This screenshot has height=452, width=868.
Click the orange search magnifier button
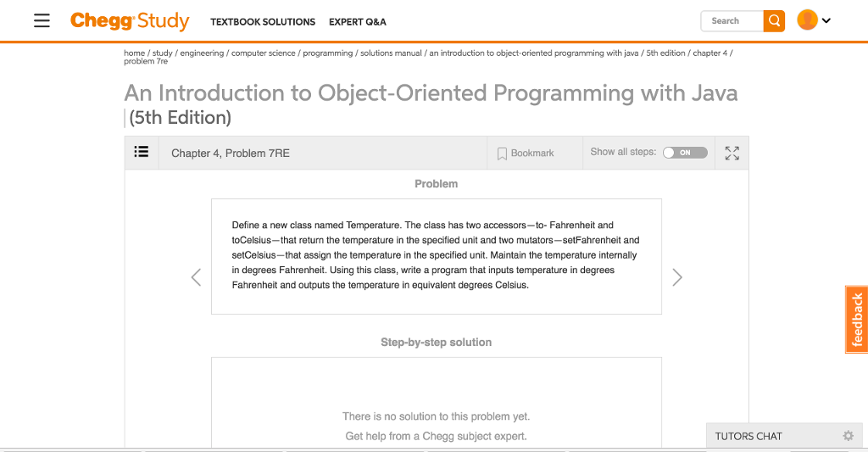[x=774, y=20]
